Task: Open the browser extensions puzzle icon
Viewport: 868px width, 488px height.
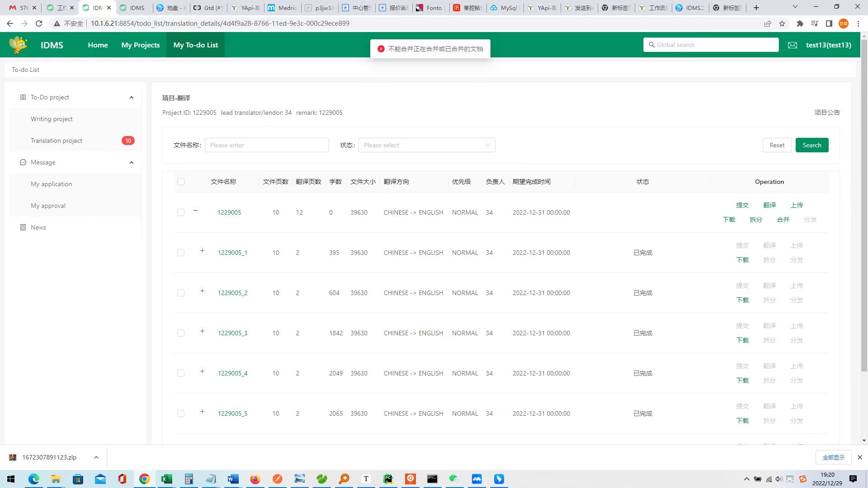Action: [800, 23]
